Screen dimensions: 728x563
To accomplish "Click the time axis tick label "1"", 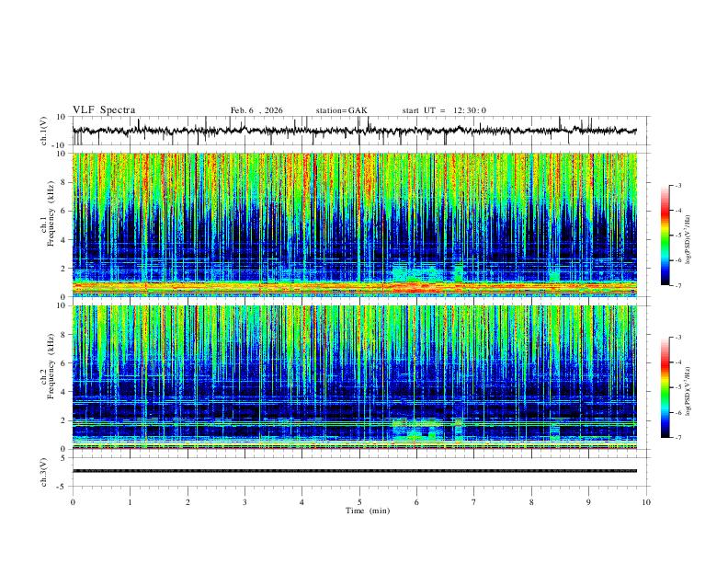I will [130, 502].
